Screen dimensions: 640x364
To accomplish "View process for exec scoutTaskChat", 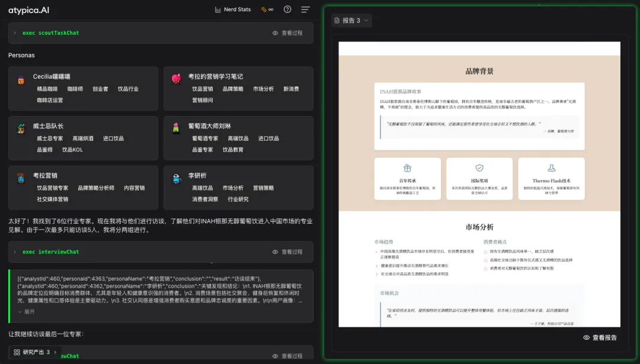I will (287, 33).
